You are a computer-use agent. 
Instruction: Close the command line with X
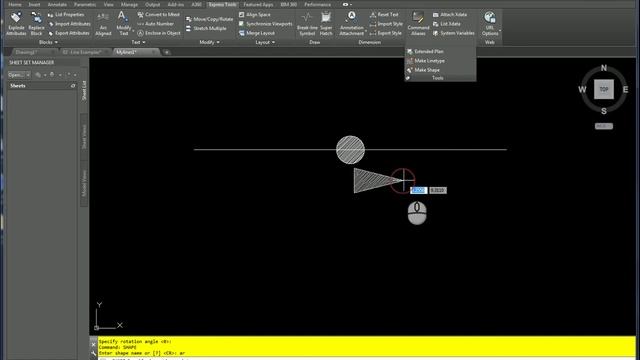point(93,345)
